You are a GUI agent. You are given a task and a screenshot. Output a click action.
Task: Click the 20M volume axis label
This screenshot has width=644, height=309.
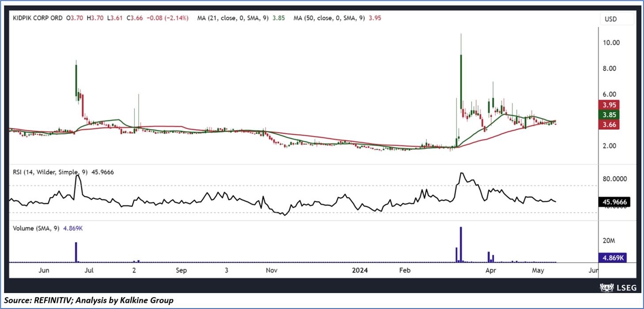[609, 241]
